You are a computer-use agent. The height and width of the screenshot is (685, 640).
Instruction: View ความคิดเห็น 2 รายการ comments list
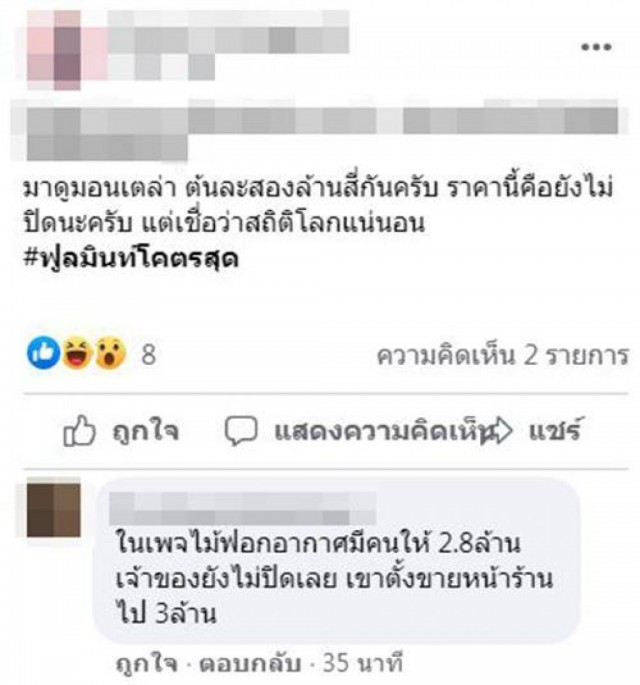click(x=502, y=355)
